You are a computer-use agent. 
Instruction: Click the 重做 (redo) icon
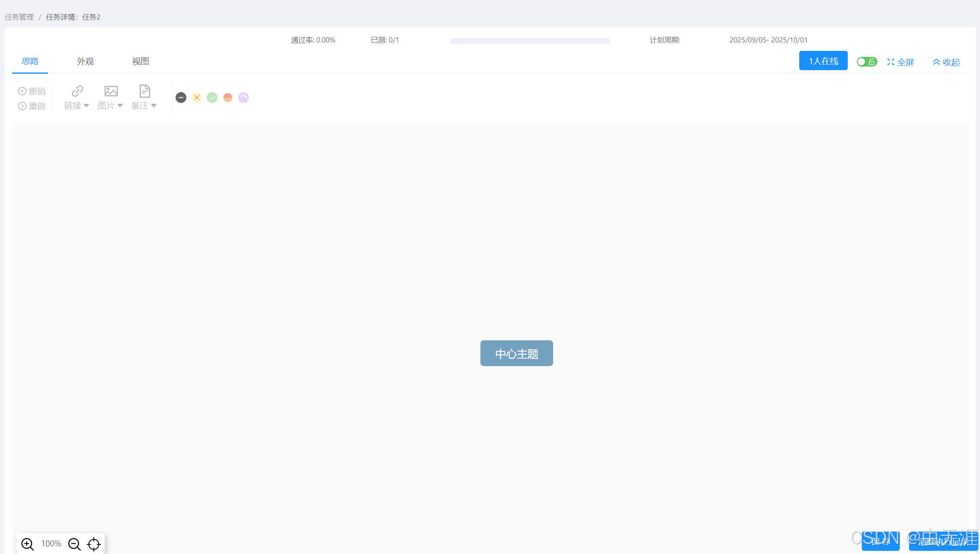(22, 106)
